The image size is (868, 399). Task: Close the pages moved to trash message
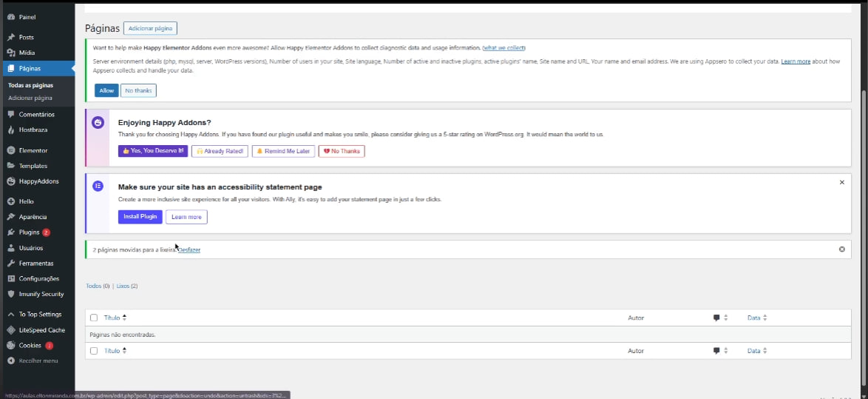(x=841, y=249)
